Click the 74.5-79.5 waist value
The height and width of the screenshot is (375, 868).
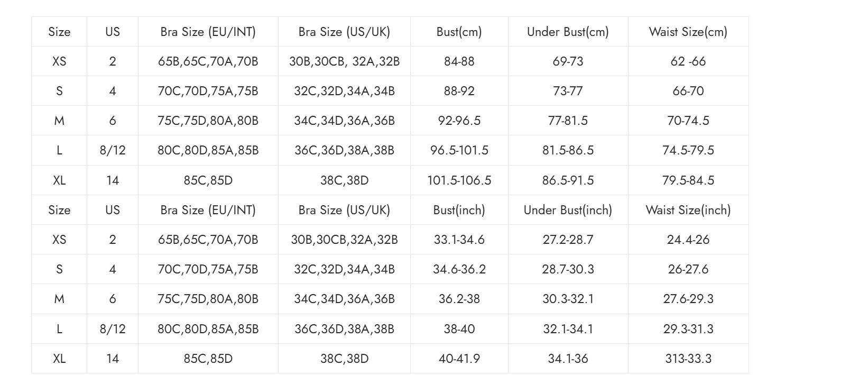[688, 150]
